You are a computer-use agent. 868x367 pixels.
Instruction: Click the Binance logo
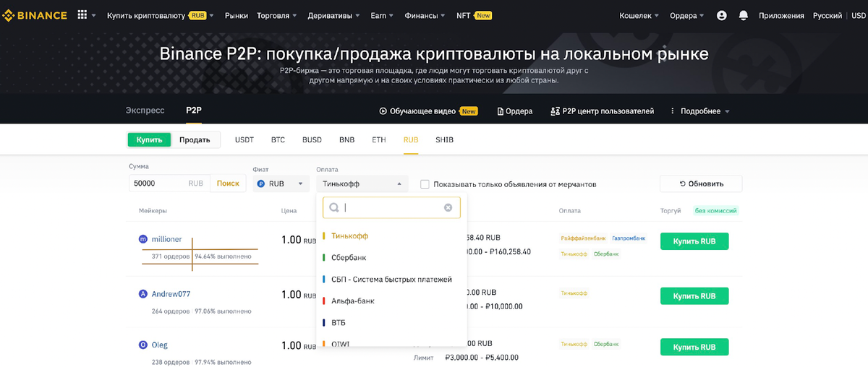click(x=35, y=15)
